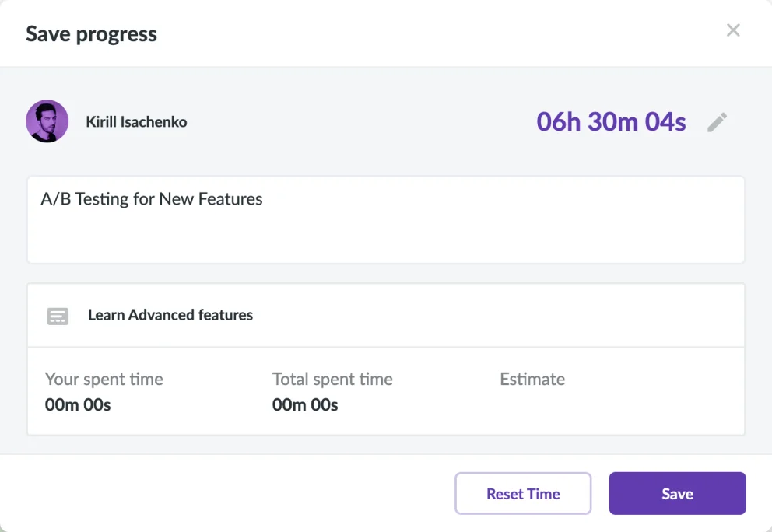Click the Your spent time label

(x=104, y=379)
